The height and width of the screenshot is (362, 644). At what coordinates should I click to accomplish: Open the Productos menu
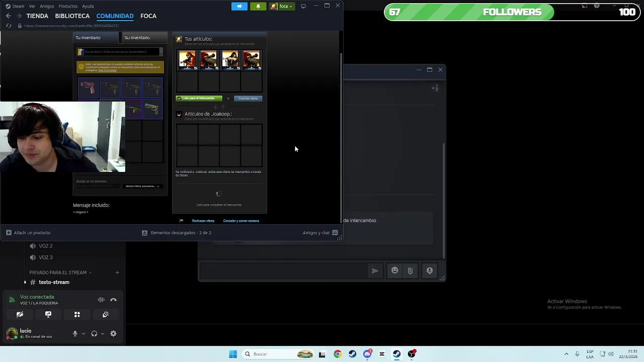pyautogui.click(x=68, y=6)
